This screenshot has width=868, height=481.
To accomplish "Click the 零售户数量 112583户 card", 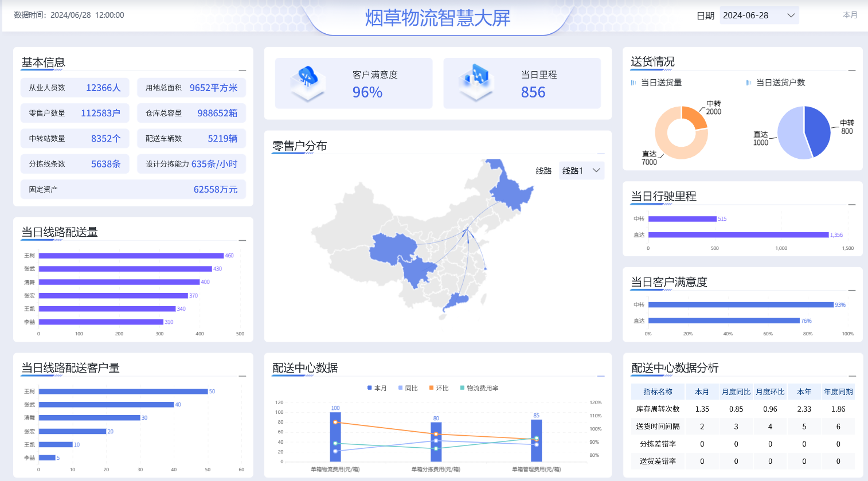I will click(x=75, y=113).
